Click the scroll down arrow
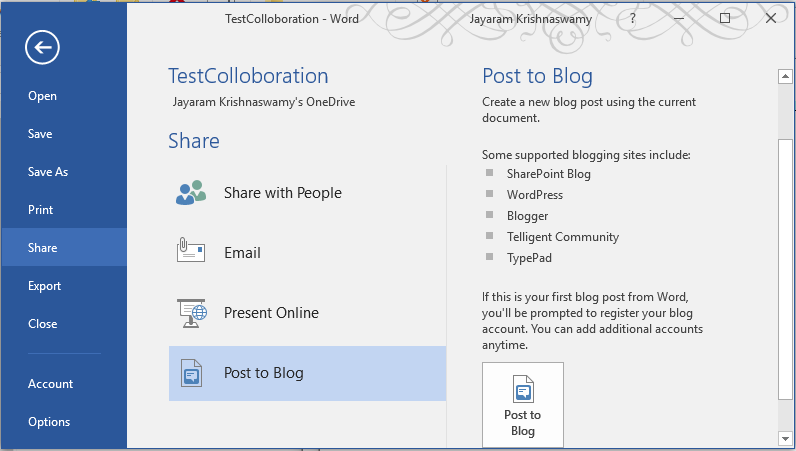 (x=785, y=438)
